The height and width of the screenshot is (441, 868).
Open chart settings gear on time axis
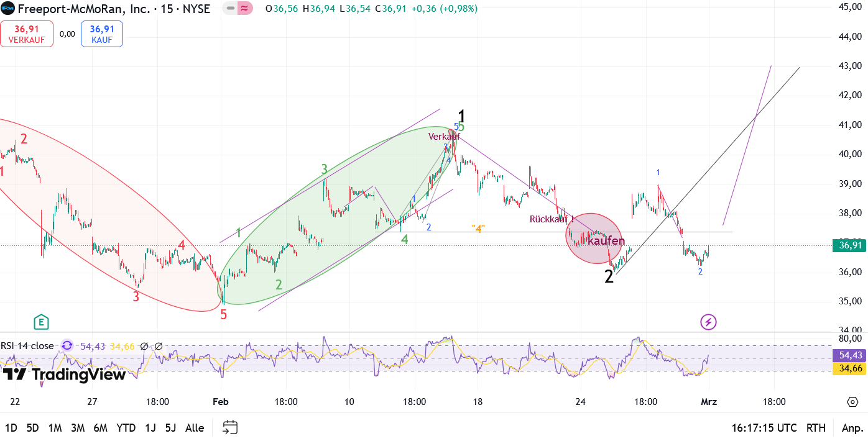click(852, 402)
